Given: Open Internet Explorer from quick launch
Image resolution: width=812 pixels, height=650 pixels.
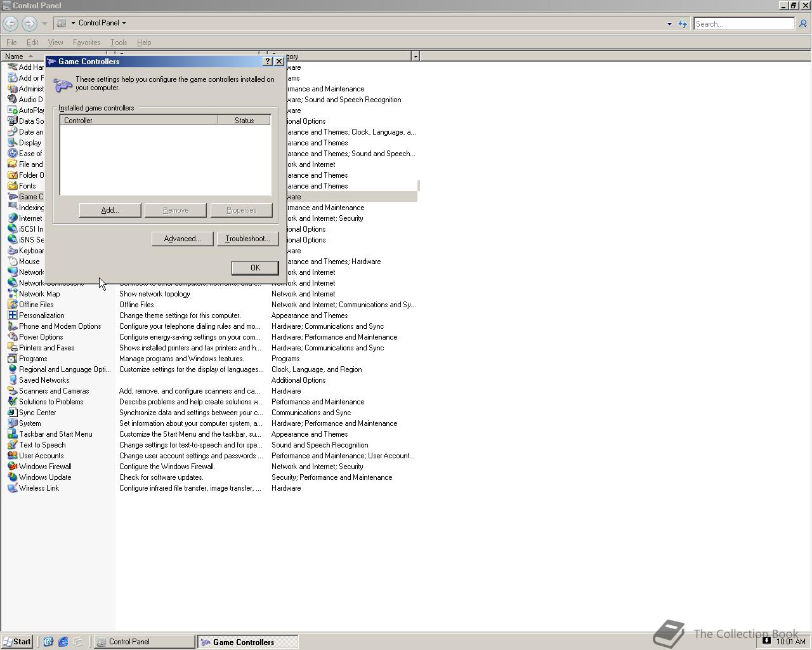Looking at the screenshot, I should pos(63,642).
